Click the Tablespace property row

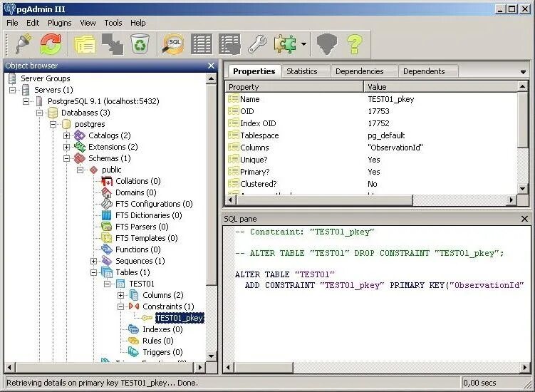click(x=371, y=135)
